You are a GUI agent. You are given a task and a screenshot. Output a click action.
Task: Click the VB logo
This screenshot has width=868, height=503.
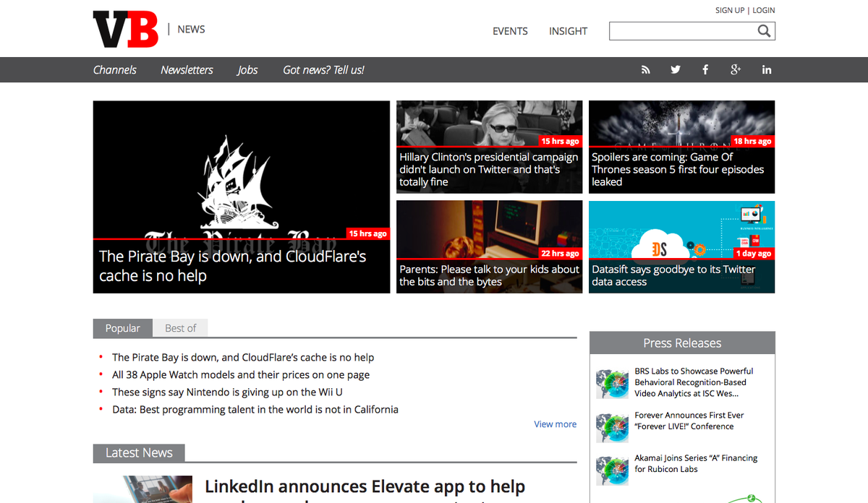(x=126, y=30)
